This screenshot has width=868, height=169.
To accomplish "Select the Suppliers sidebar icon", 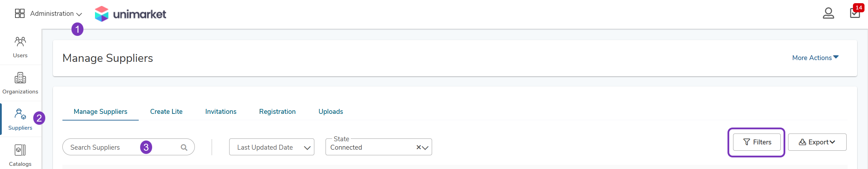I will pos(20,114).
